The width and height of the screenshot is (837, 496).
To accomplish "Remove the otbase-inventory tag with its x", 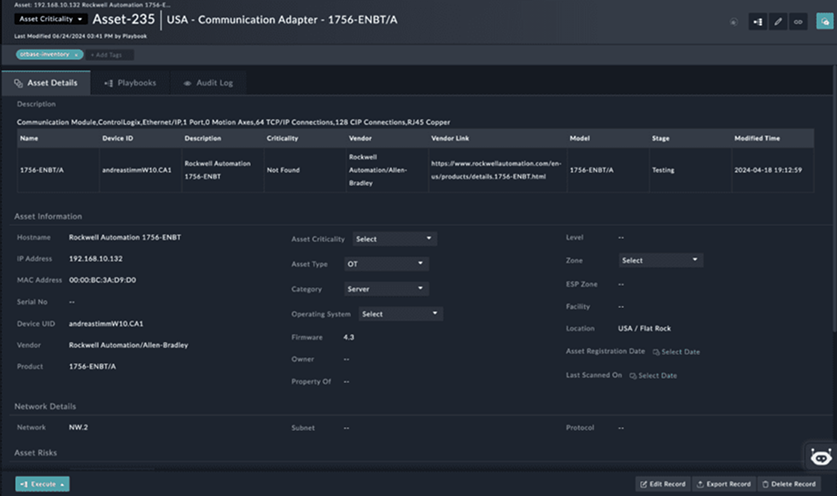I will click(x=77, y=54).
